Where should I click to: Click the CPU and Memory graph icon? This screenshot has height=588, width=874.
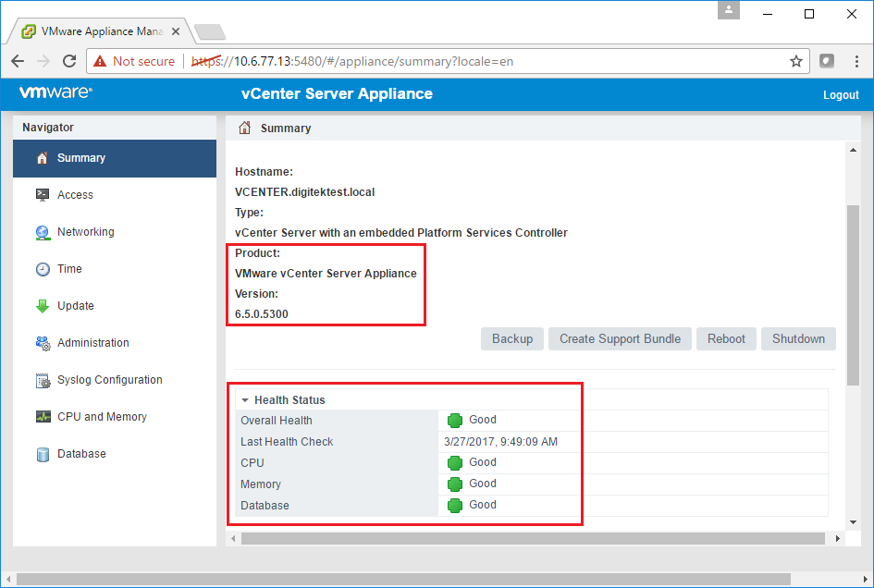[43, 417]
